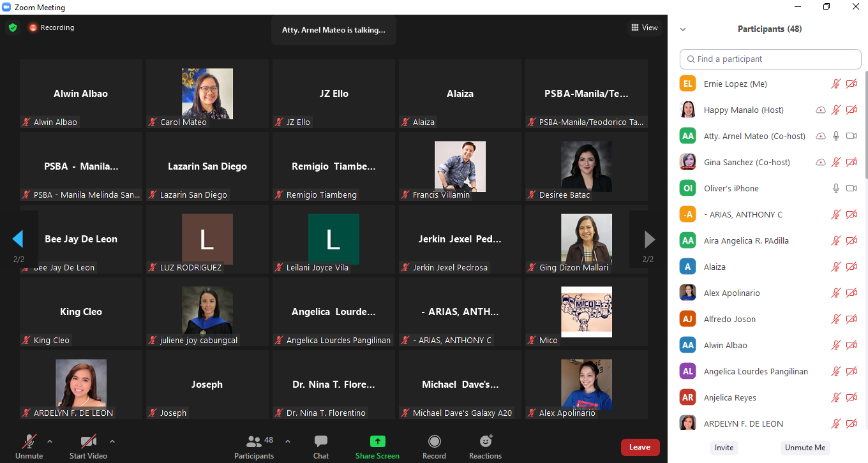Collapse the Participants panel chevron
The width and height of the screenshot is (868, 463).
pos(683,29)
